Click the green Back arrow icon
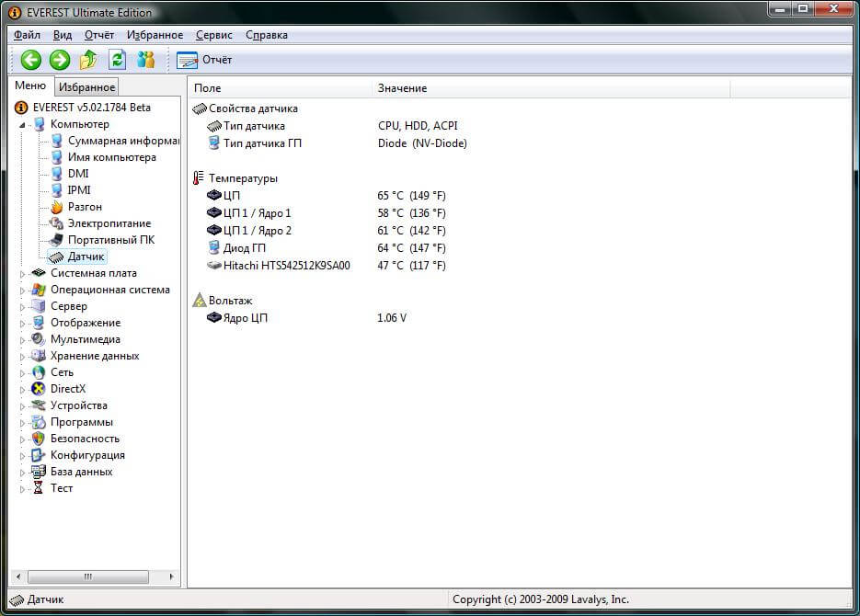This screenshot has height=616, width=860. (x=31, y=60)
